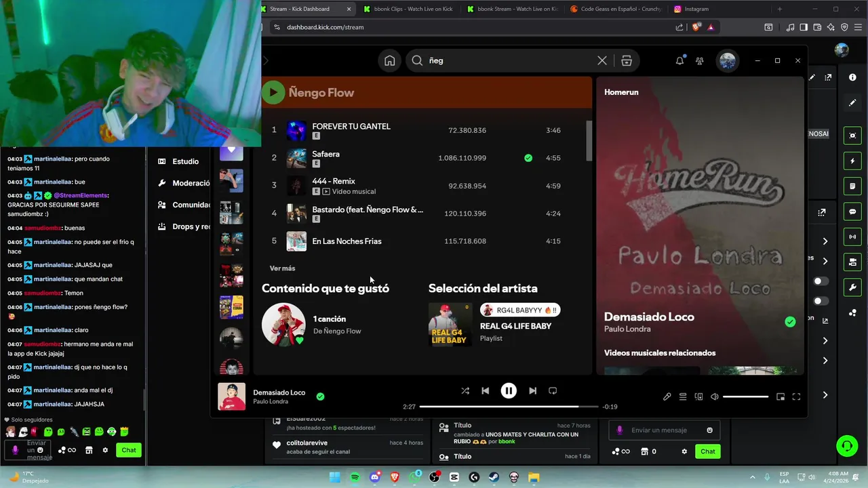This screenshot has width=868, height=488.
Task: Open Spotify from Windows taskbar
Action: 355,477
